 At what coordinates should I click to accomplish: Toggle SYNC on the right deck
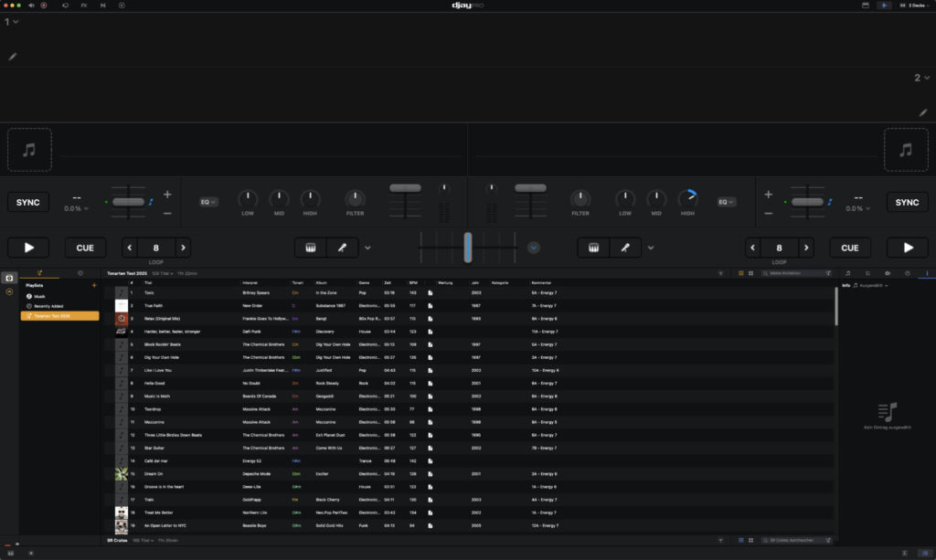[907, 203]
